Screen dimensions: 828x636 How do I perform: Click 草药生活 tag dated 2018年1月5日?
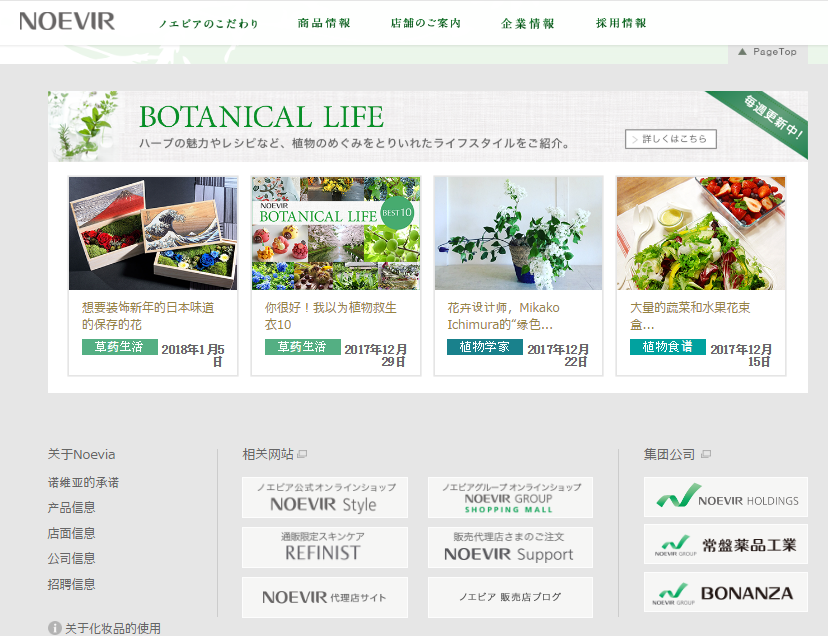[x=119, y=347]
